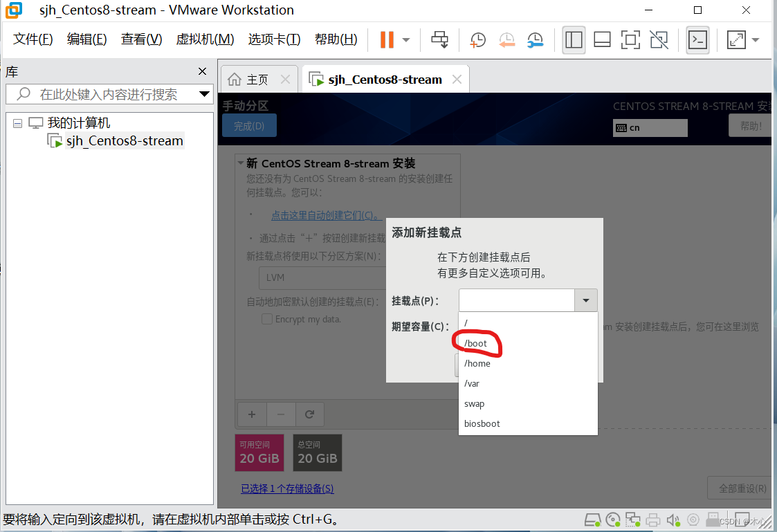The width and height of the screenshot is (777, 532).
Task: Click the stretch guest display icon
Action: pyautogui.click(x=736, y=39)
